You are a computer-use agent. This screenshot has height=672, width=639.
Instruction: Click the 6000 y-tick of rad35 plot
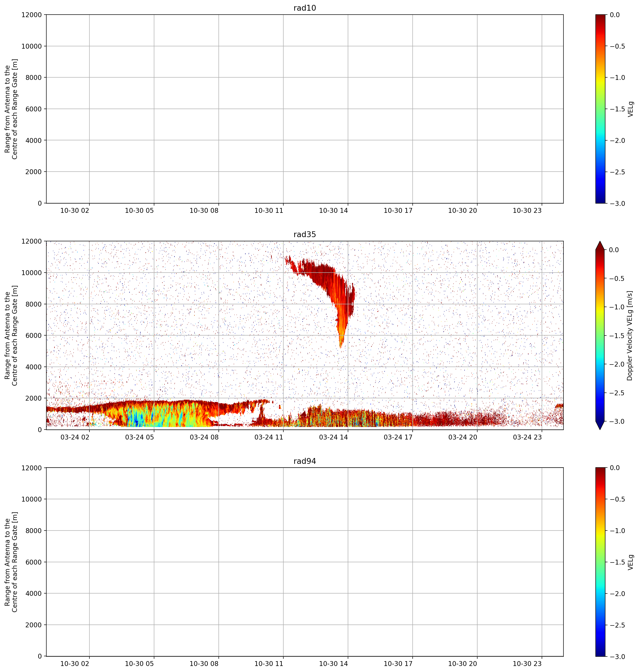point(34,336)
